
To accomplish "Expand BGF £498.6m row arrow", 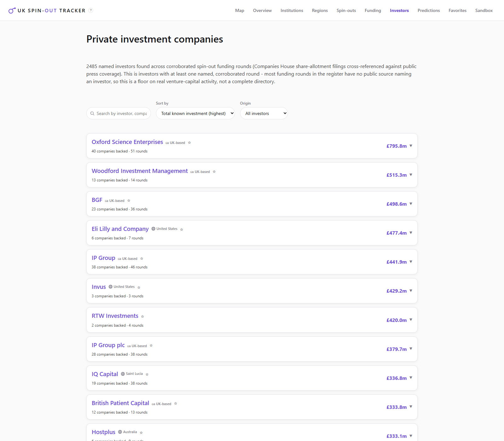I will coord(411,204).
